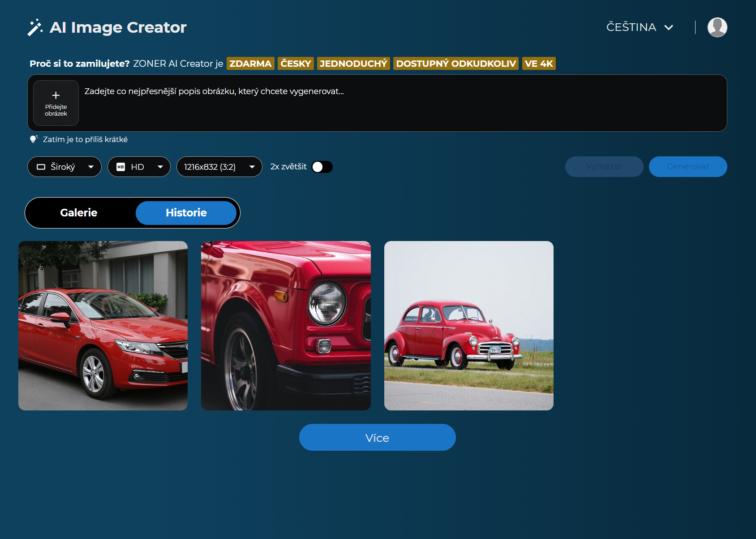Open the vintage red car thumbnail

coord(468,326)
